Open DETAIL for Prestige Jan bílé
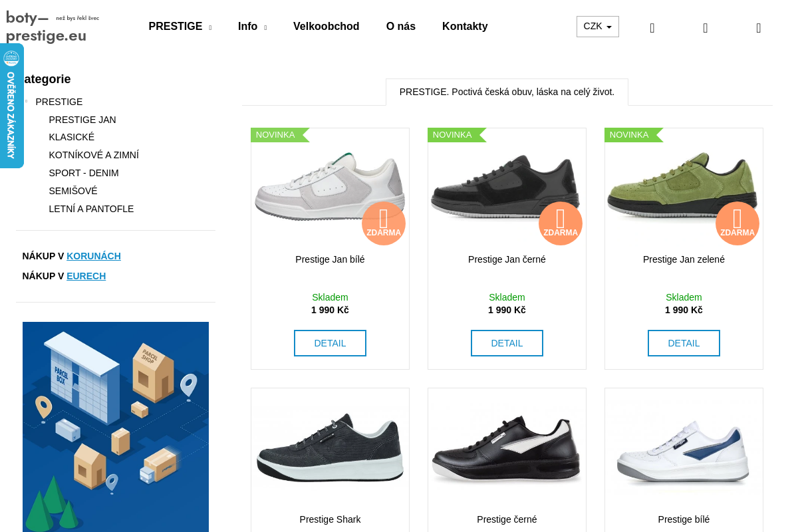This screenshot has width=798, height=532. [x=330, y=343]
